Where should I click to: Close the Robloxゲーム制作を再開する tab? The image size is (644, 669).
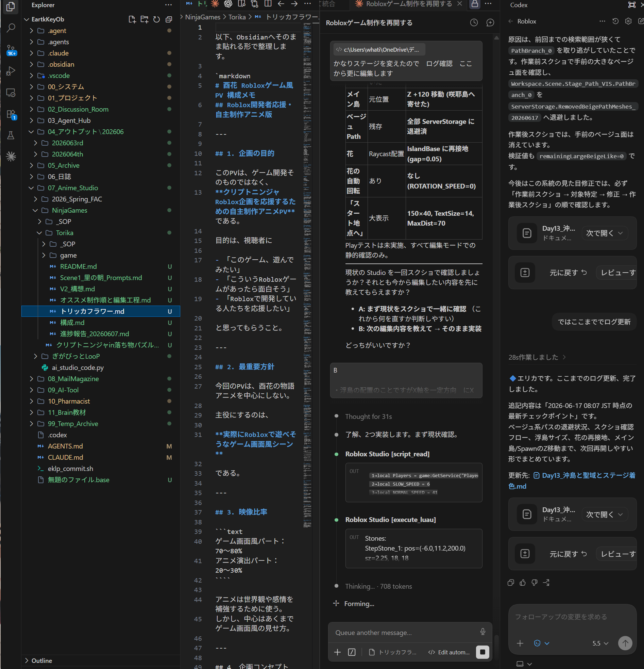[459, 4]
